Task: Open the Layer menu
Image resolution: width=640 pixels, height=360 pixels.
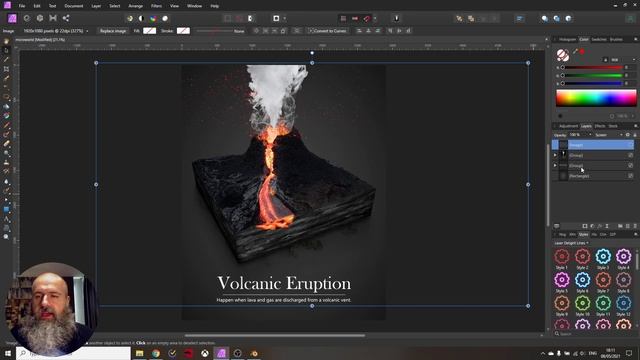Action: click(x=96, y=6)
